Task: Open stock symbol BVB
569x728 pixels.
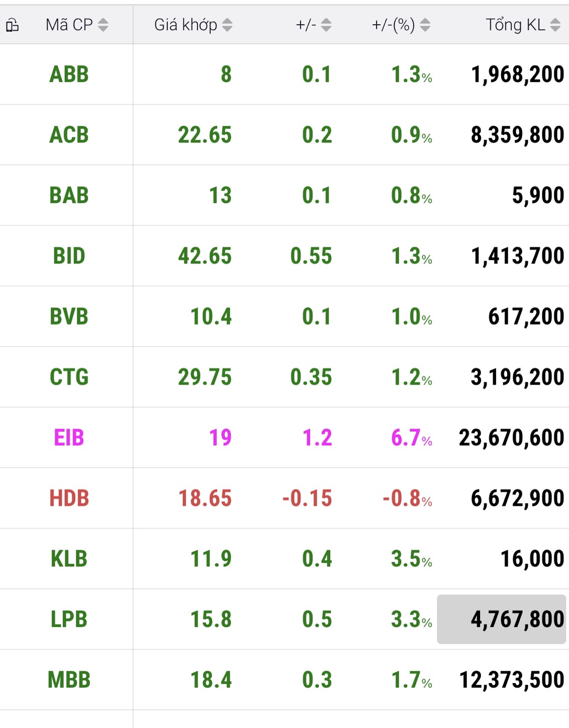Action: point(69,317)
